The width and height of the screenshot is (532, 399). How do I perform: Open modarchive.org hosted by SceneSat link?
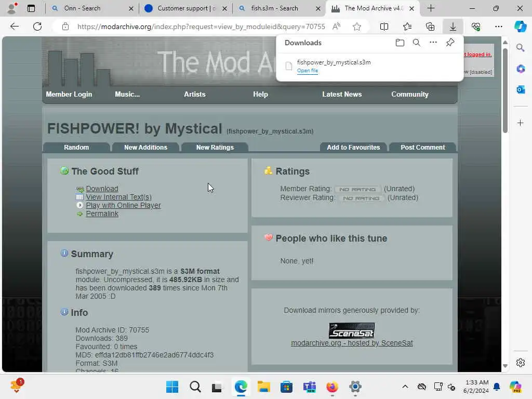[352, 343]
